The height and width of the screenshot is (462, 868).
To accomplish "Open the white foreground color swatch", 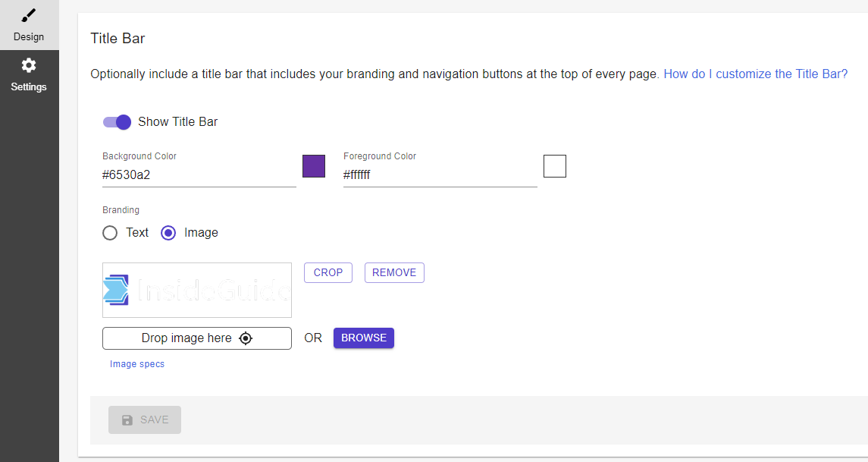I will tap(555, 166).
